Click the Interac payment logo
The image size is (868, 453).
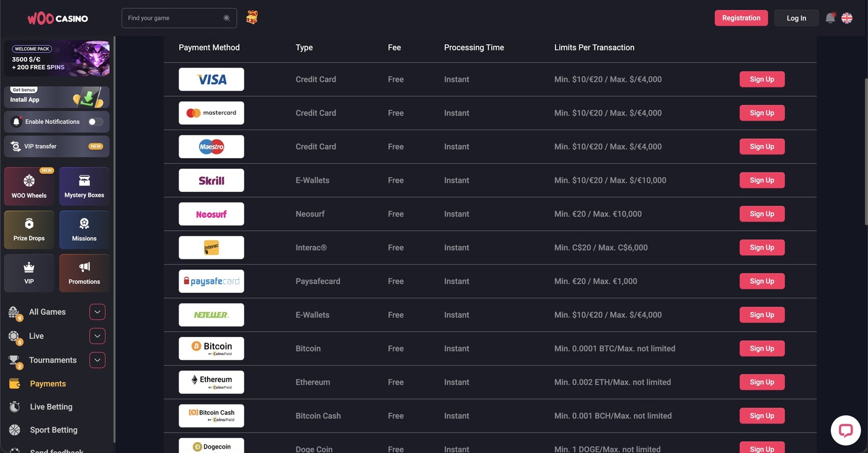click(211, 248)
